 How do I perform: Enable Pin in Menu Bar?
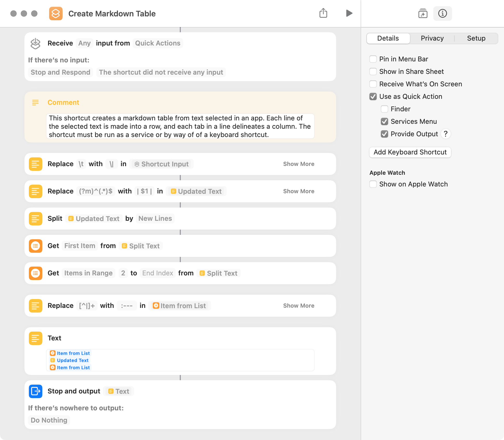373,59
